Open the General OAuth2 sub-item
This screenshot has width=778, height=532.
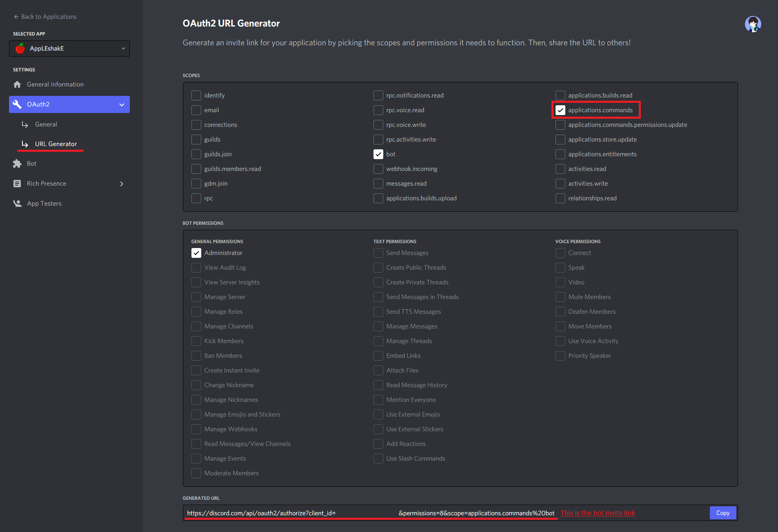[46, 124]
